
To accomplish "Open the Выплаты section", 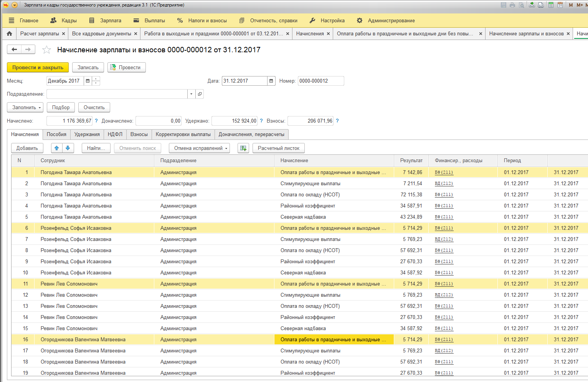I will [x=149, y=20].
